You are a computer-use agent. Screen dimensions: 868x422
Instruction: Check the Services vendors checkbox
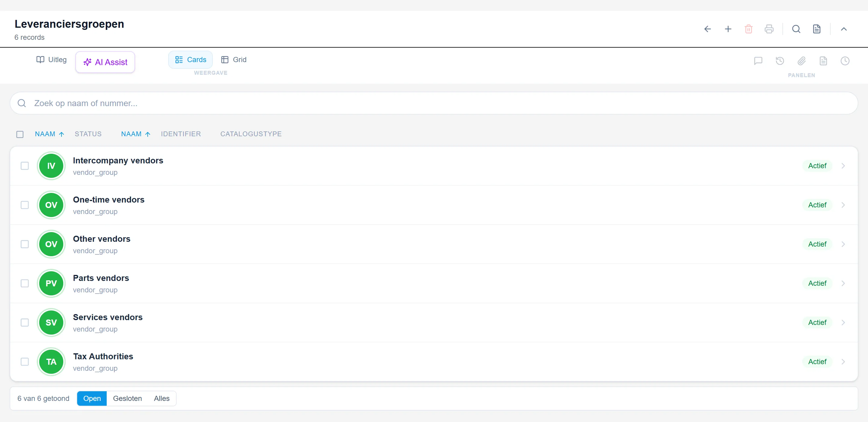pos(25,323)
